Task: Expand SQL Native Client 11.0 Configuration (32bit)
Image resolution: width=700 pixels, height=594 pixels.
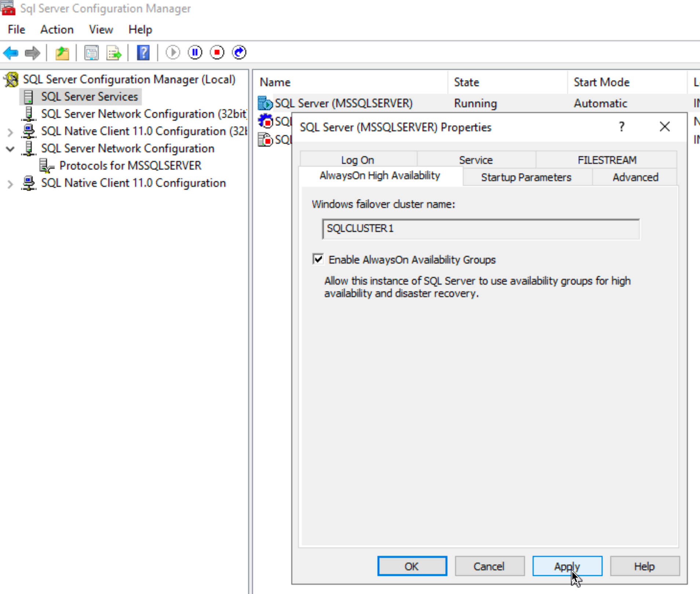Action: click(10, 131)
